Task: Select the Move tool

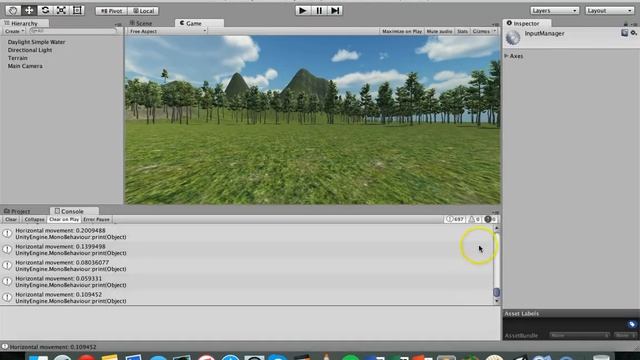Action: point(29,10)
